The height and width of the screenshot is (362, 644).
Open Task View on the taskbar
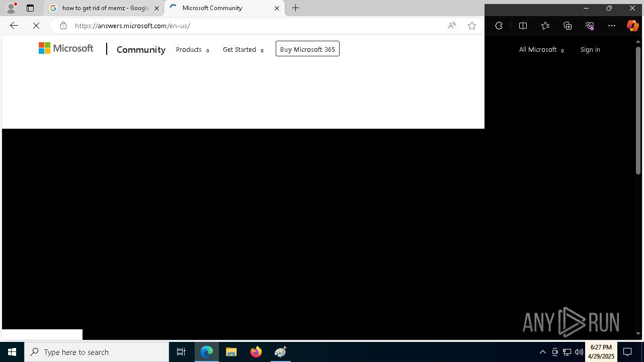point(181,352)
